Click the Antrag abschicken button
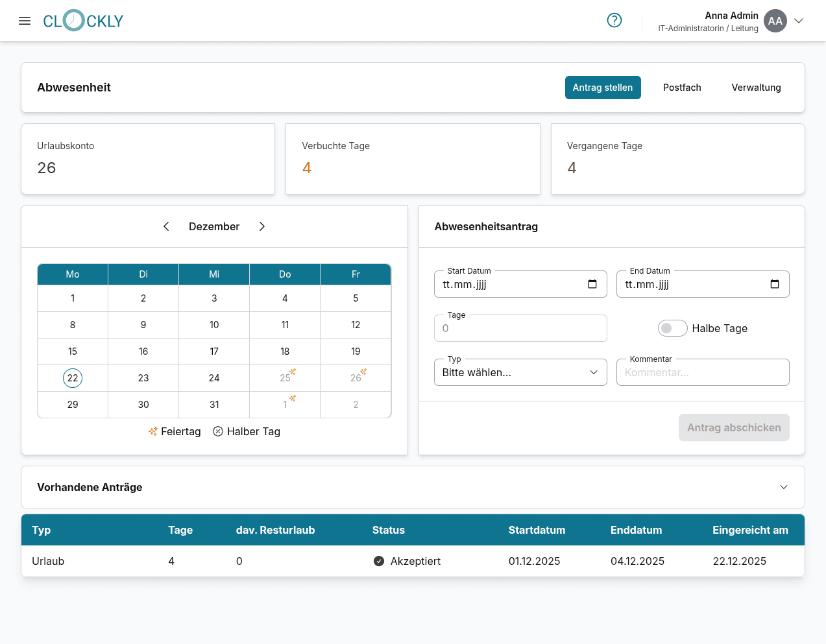The image size is (826, 644). click(x=733, y=427)
